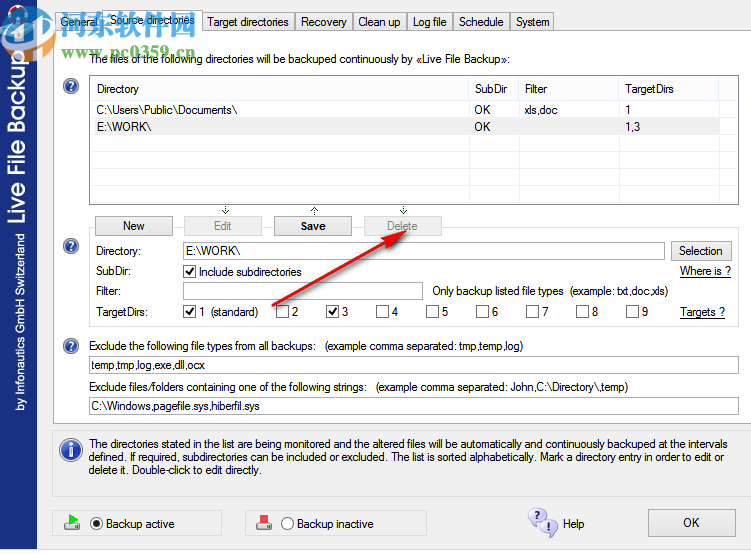Open help for the directory list
Screen dimensions: 751x554
pyautogui.click(x=71, y=86)
